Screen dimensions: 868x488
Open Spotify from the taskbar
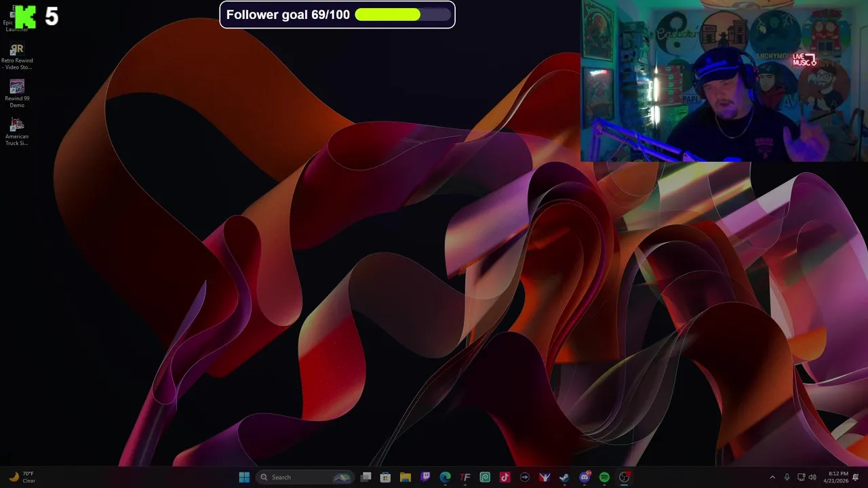(604, 477)
